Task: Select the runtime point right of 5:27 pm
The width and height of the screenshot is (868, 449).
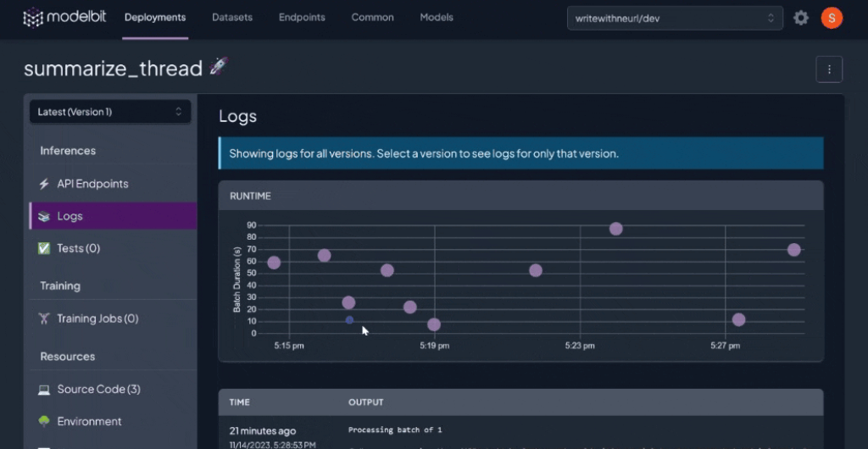Action: click(738, 319)
